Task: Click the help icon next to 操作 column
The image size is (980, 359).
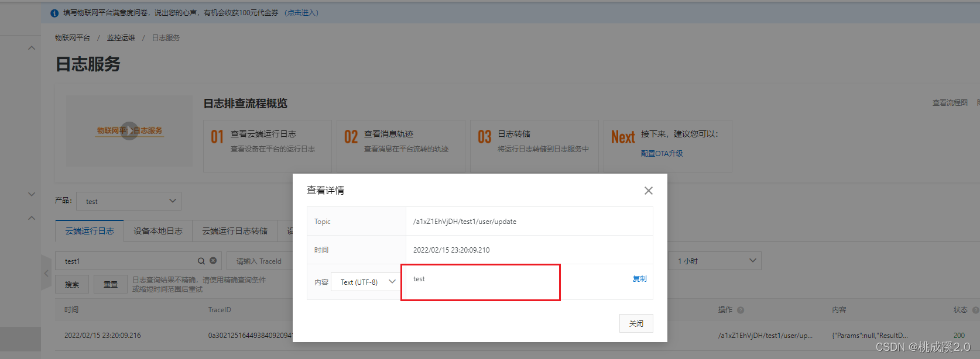Action: click(x=741, y=310)
